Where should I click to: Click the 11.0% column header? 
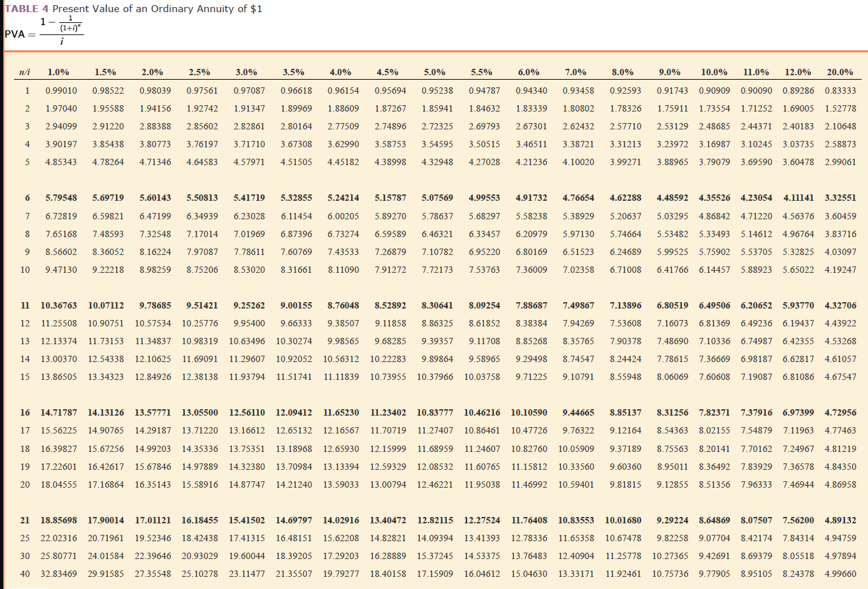[756, 72]
